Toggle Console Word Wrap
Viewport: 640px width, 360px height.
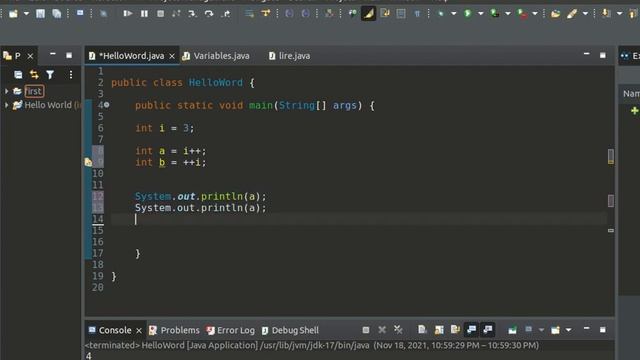(455, 329)
